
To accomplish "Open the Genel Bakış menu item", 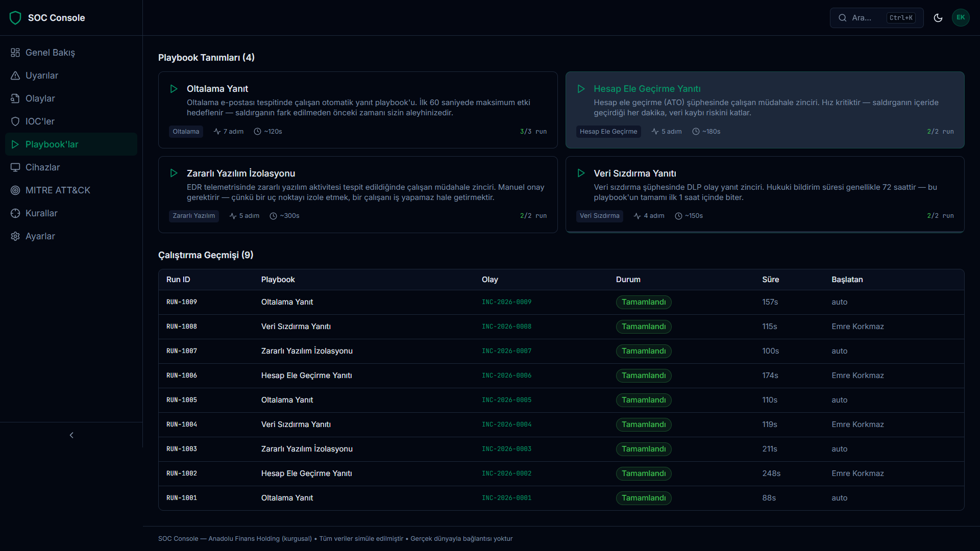I will [x=71, y=53].
